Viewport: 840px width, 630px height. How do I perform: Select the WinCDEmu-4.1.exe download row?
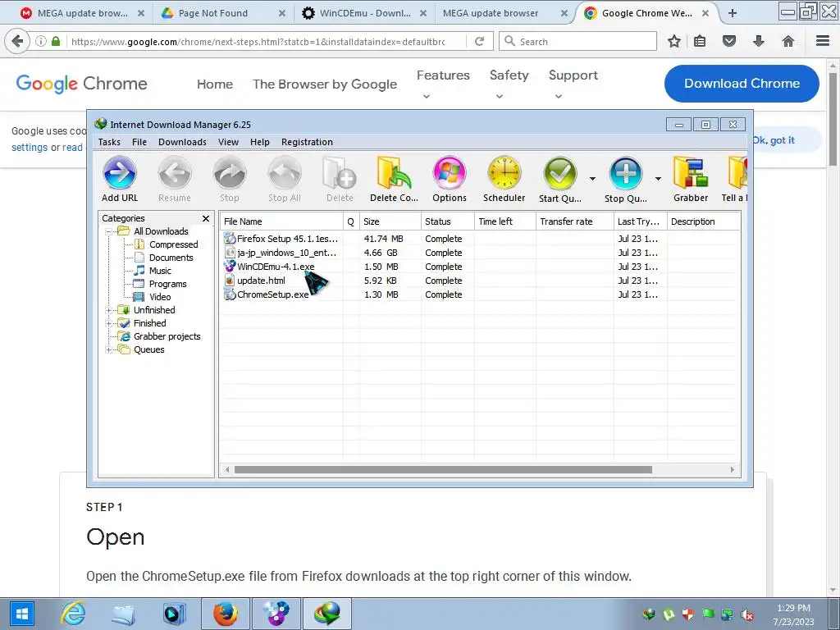click(x=479, y=267)
